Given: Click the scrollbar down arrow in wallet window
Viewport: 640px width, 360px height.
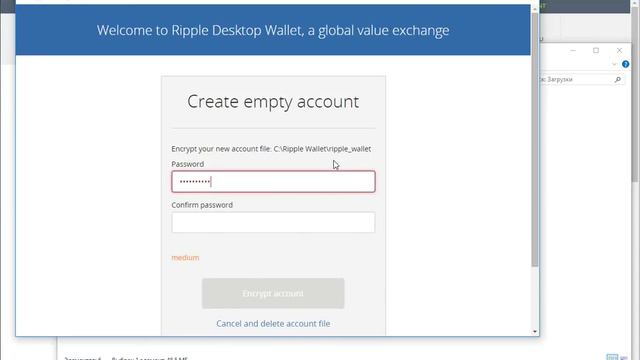Looking at the screenshot, I should (535, 332).
